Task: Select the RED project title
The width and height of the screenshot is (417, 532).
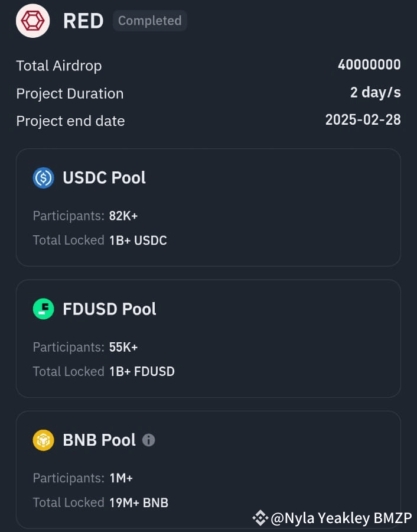Action: 83,21
